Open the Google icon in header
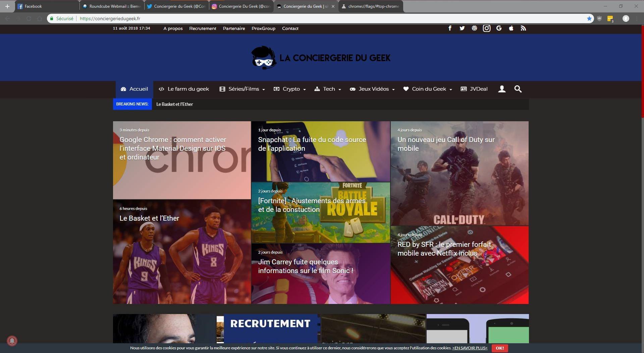Image resolution: width=644 pixels, height=353 pixels. [499, 28]
